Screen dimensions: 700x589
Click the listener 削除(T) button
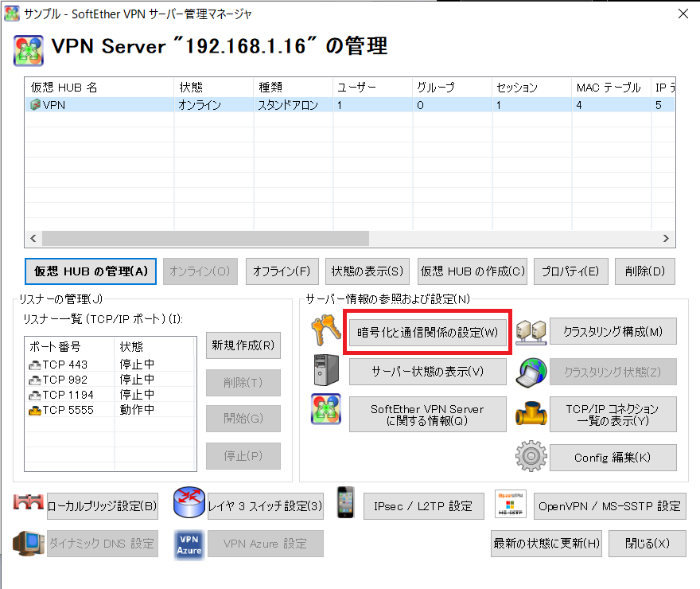[x=243, y=383]
